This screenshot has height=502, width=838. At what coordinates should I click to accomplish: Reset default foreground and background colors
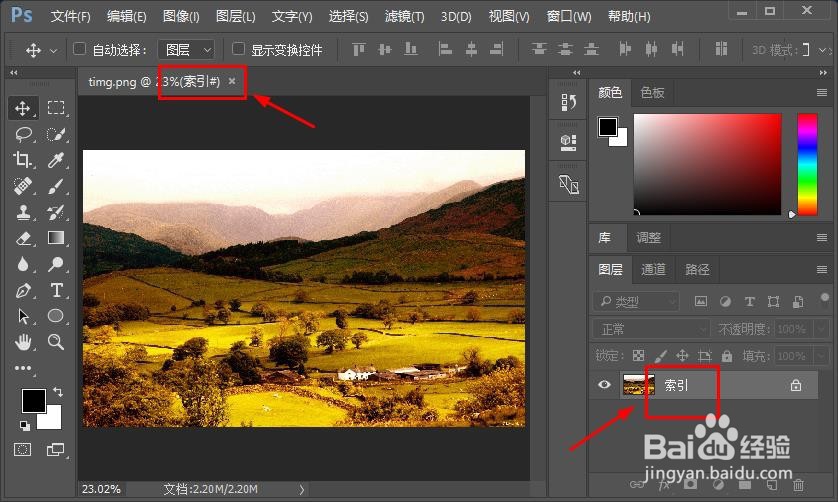(x=25, y=426)
